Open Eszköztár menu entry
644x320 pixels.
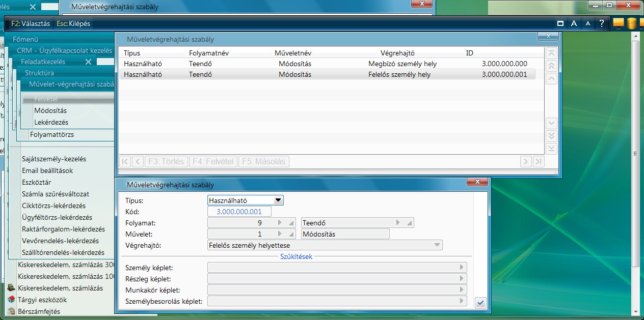point(36,182)
